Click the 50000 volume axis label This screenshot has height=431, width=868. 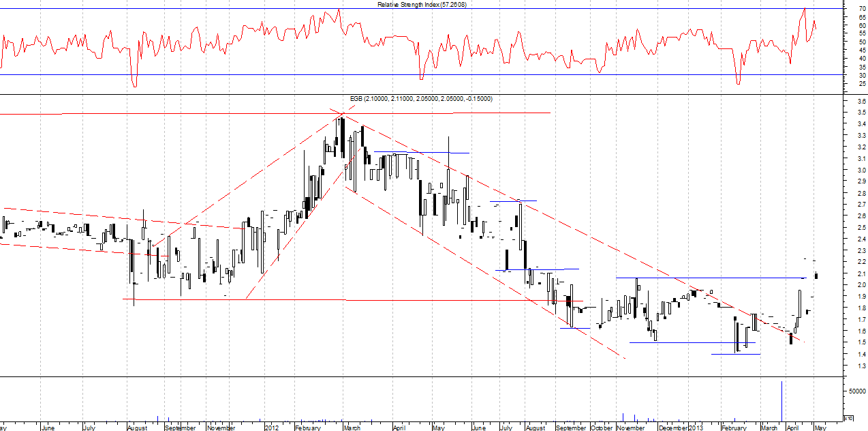857,391
